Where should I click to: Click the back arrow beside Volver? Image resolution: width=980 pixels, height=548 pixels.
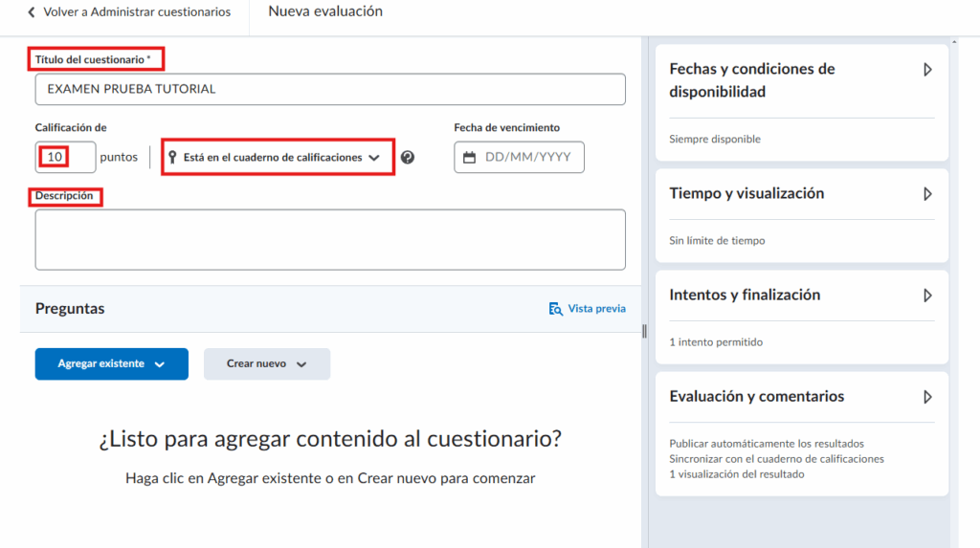[32, 12]
